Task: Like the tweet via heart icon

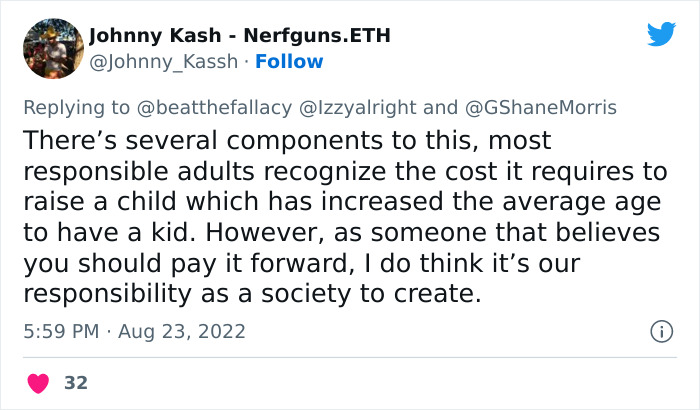Action: (x=39, y=382)
